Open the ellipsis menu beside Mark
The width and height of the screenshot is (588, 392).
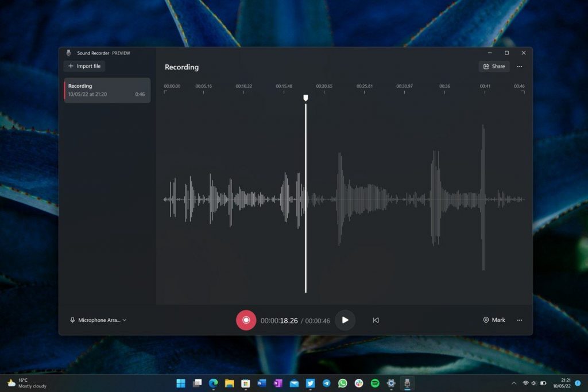519,320
